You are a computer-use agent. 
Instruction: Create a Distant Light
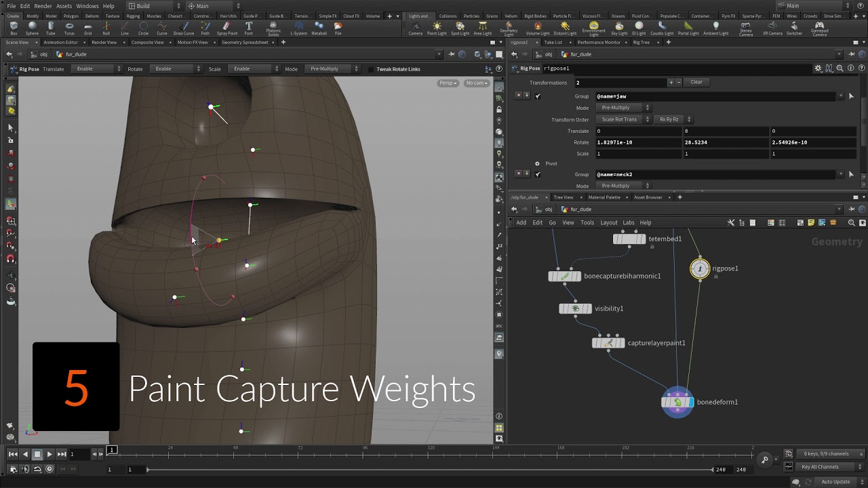(565, 28)
